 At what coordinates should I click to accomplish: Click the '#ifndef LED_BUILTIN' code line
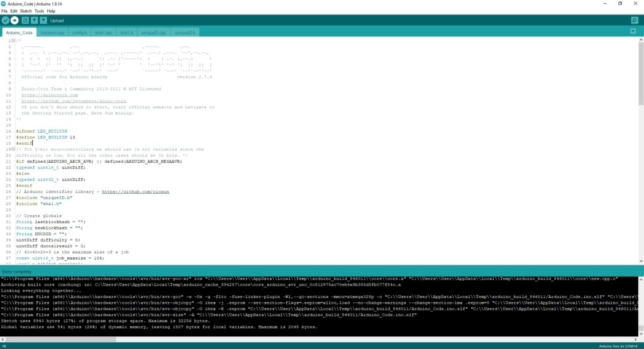[x=42, y=131]
